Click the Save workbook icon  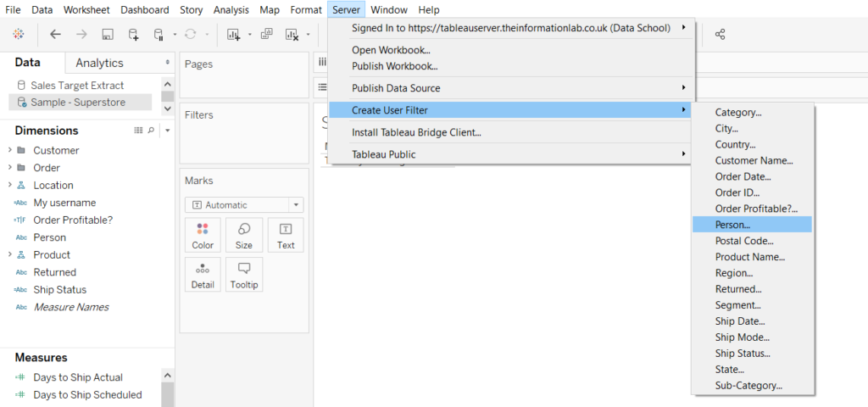point(108,35)
